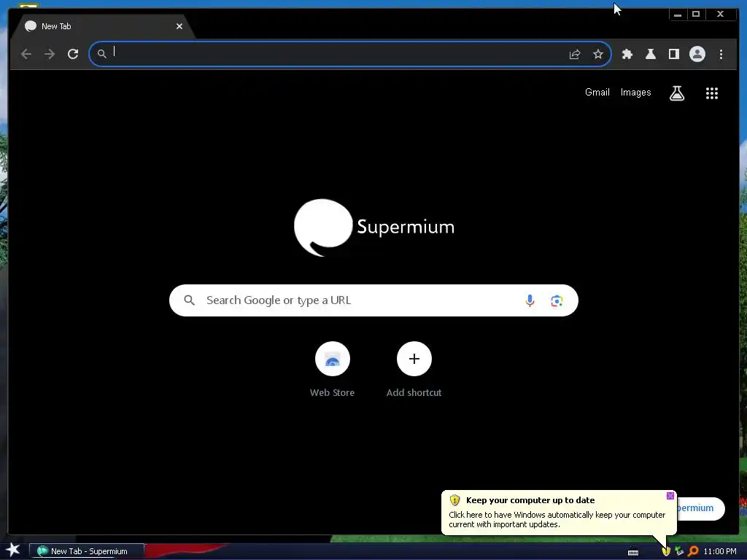Image resolution: width=747 pixels, height=560 pixels.
Task: Click the New Tab - Supermium taskbar button
Action: coord(87,551)
